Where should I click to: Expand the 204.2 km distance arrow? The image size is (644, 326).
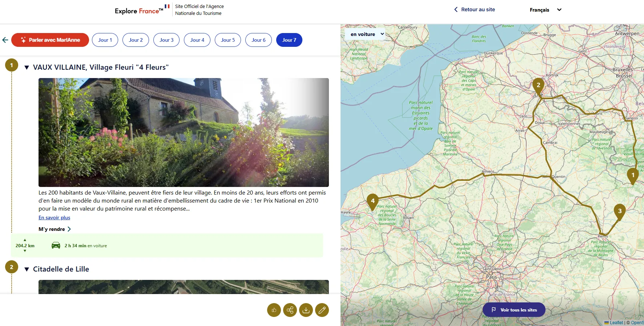pos(25,251)
